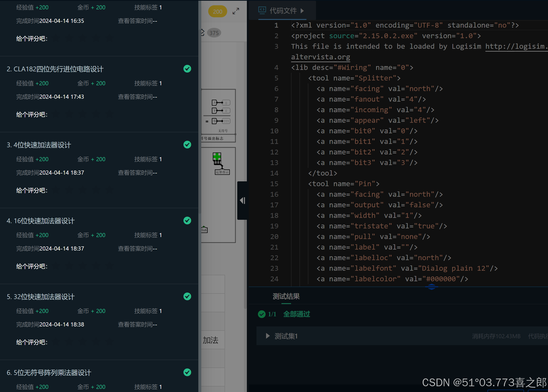Open the 代码文件 dropdown arrow

click(302, 11)
